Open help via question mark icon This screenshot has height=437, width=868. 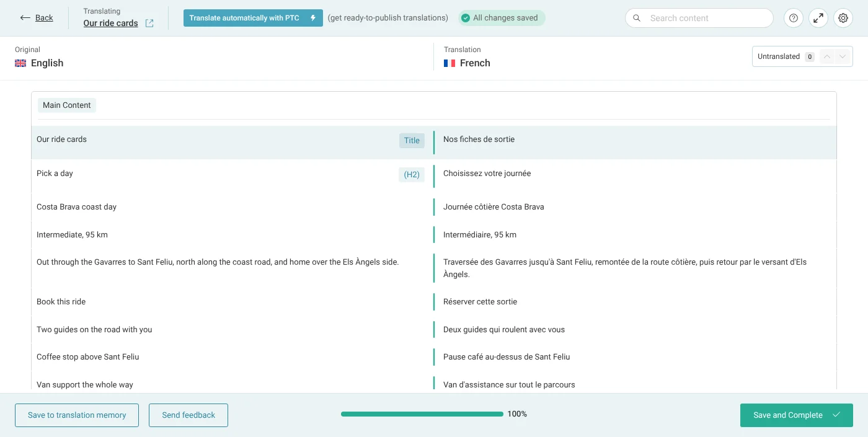point(794,18)
